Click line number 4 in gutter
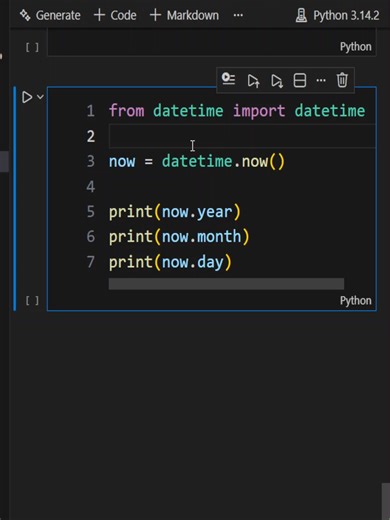This screenshot has height=520, width=390. [91, 187]
